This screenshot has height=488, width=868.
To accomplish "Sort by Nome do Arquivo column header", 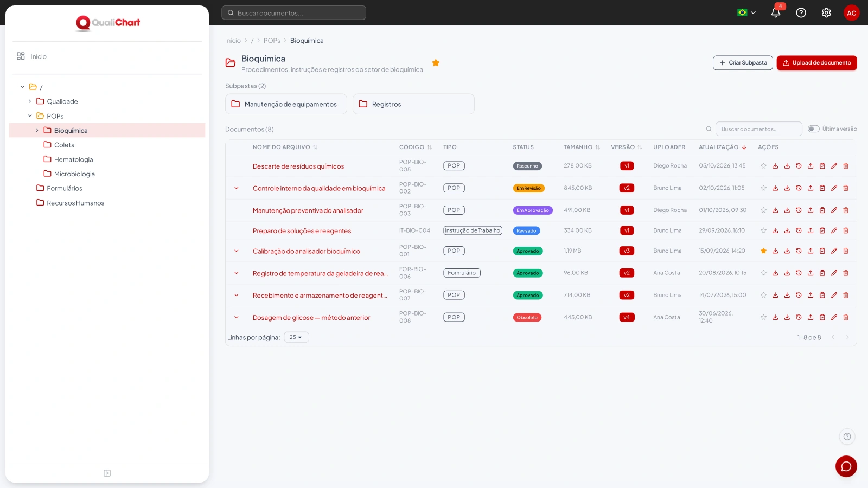I will click(285, 147).
